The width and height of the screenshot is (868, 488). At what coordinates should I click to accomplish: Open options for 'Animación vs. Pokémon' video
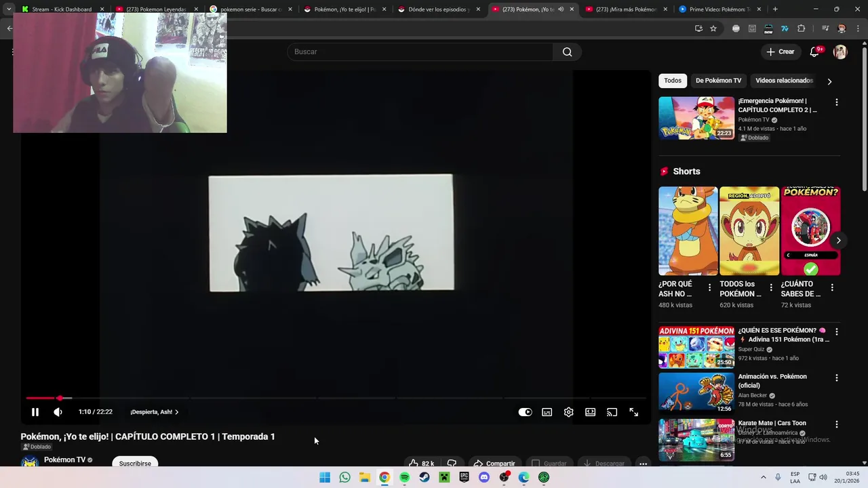836,378
